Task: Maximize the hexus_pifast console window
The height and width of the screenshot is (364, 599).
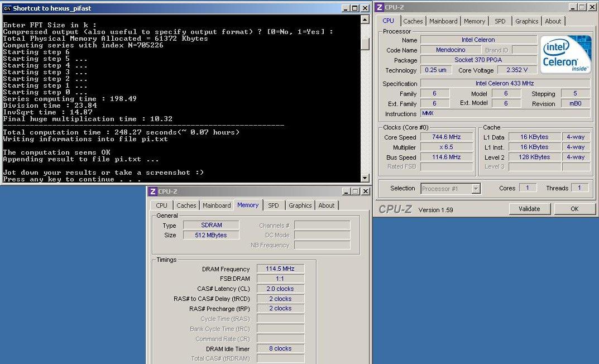Action: [355, 8]
